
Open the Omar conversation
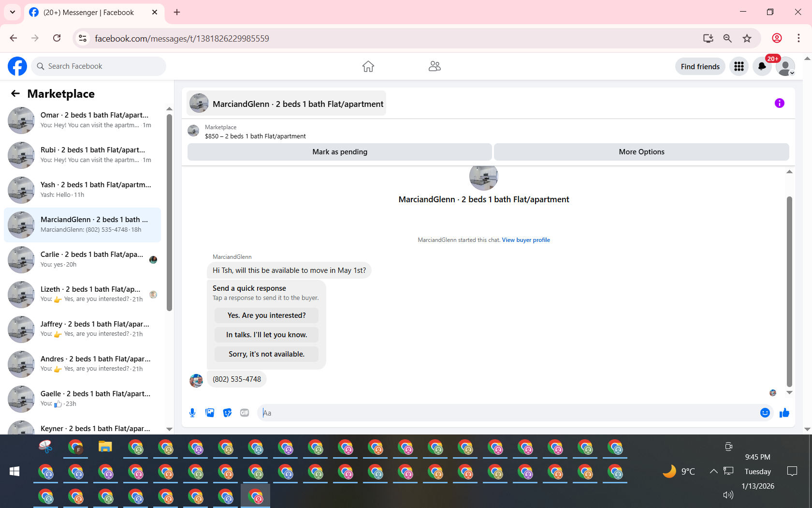click(82, 120)
